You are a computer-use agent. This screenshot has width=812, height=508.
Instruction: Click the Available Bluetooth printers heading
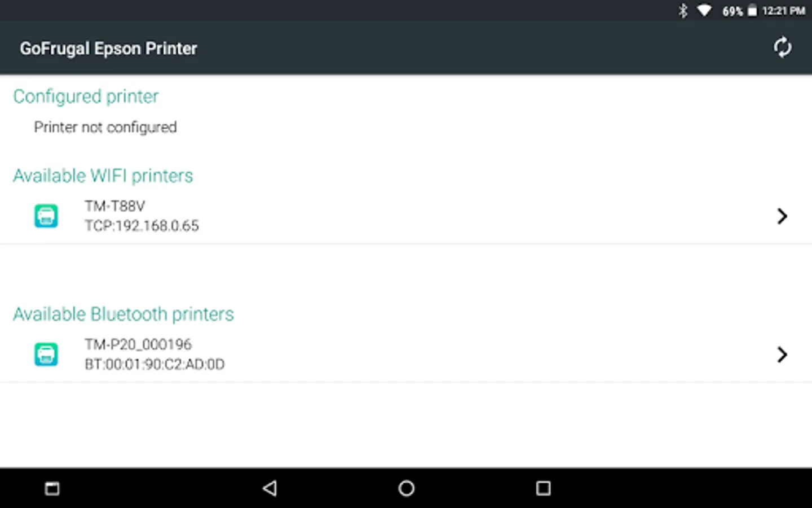pos(123,314)
